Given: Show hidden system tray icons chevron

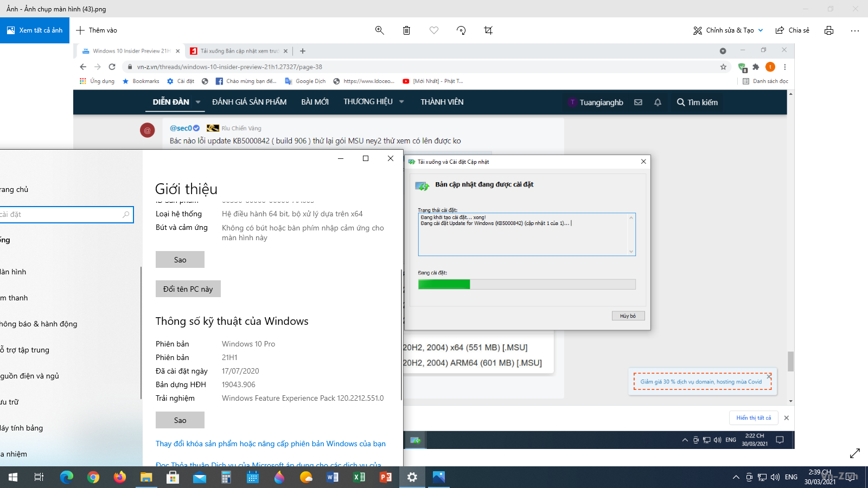Looking at the screenshot, I should point(736,477).
